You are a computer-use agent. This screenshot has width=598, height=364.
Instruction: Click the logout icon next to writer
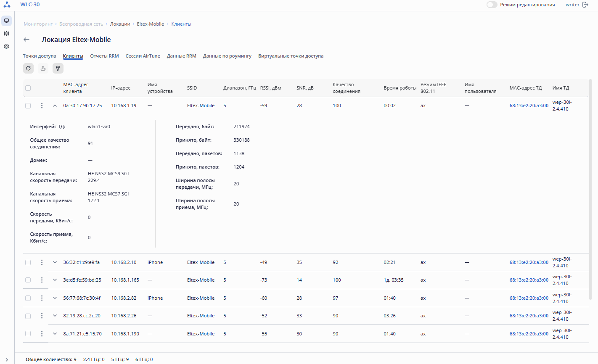click(x=585, y=5)
